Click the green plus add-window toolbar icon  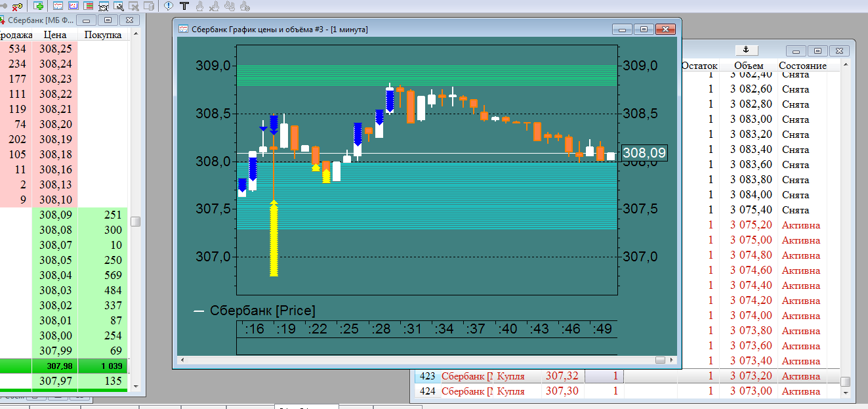pos(39,6)
